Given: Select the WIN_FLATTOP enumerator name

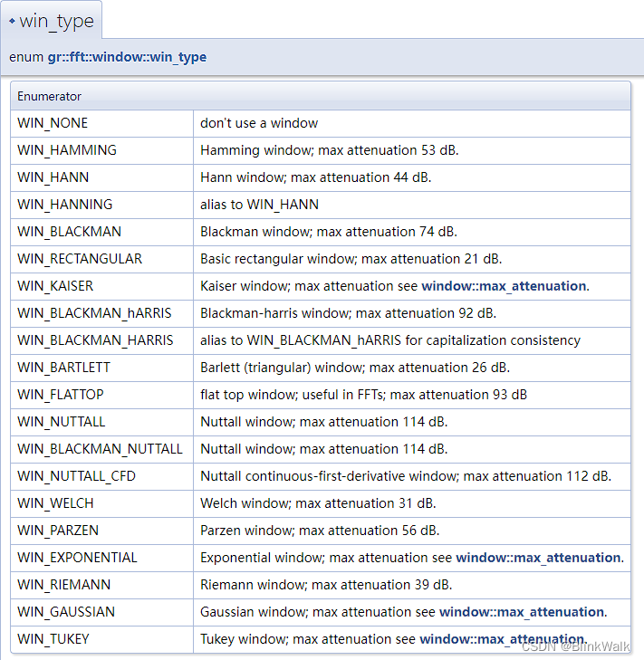Looking at the screenshot, I should point(60,395).
